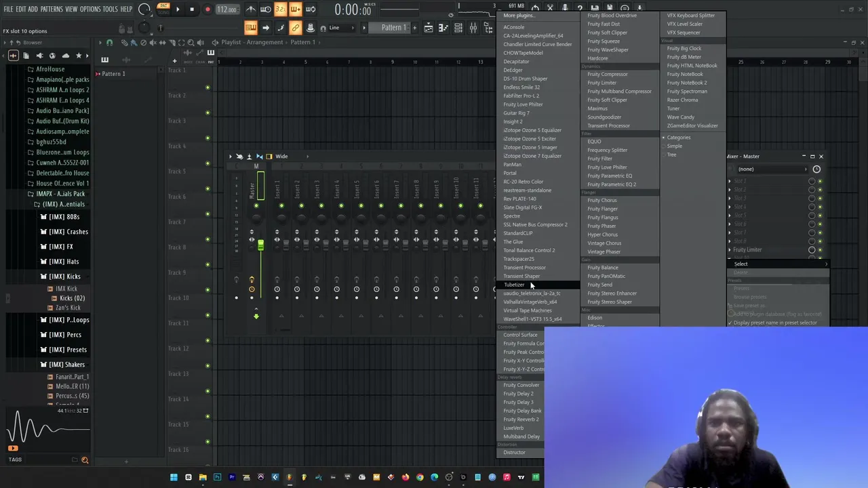Click the Browser files tab icon

point(26,56)
